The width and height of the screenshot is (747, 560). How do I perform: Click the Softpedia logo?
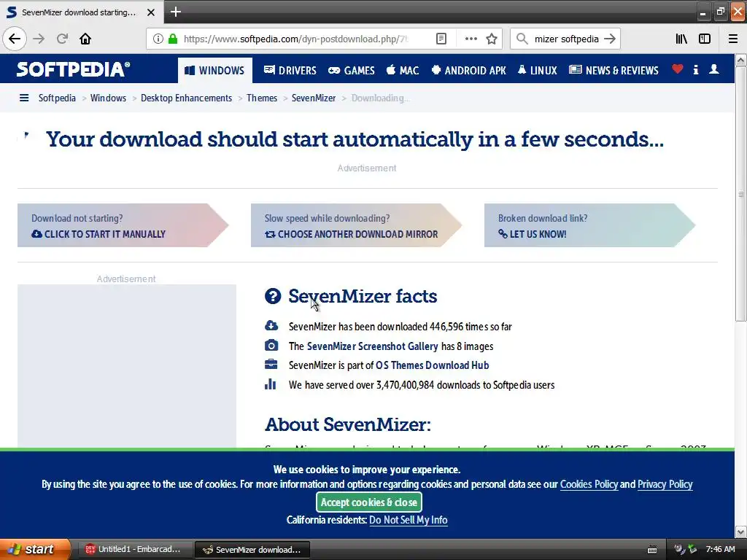coord(73,69)
